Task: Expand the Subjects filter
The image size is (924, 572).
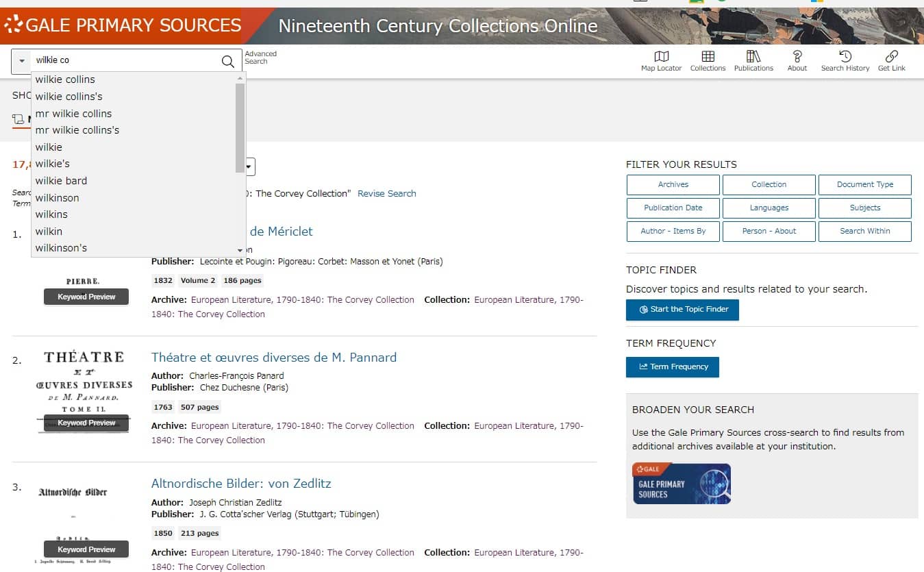Action: coord(864,208)
